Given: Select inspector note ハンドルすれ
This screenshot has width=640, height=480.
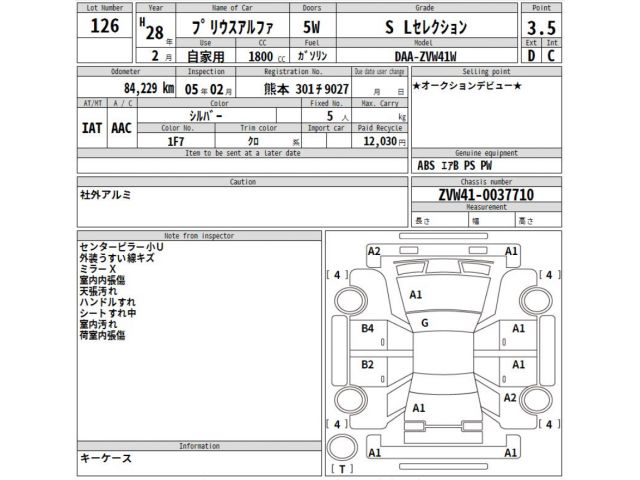Looking at the screenshot, I should (x=107, y=302).
